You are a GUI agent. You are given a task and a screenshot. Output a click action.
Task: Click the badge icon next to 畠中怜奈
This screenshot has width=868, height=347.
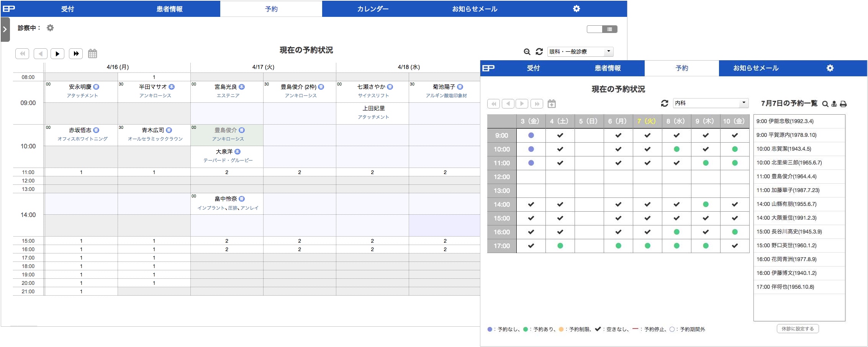coord(242,199)
